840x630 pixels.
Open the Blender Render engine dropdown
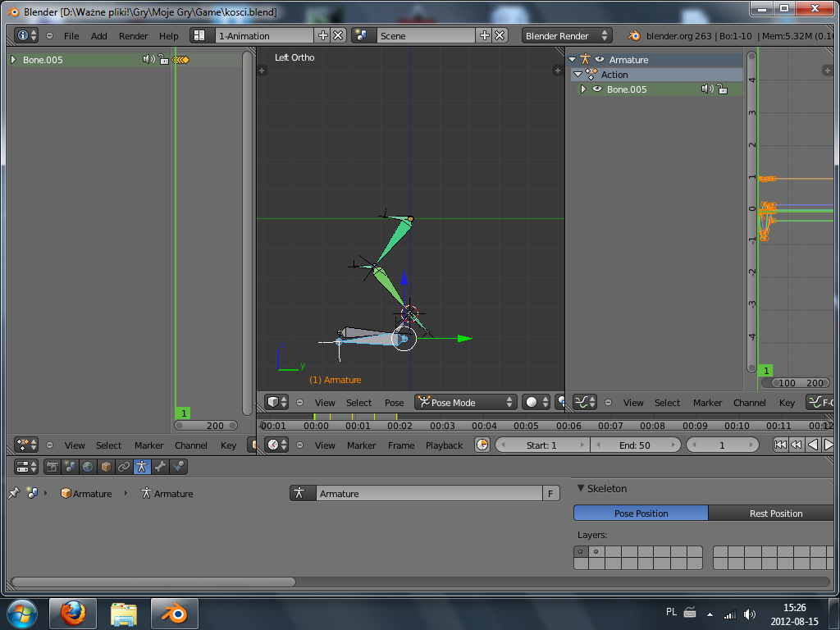[x=567, y=36]
